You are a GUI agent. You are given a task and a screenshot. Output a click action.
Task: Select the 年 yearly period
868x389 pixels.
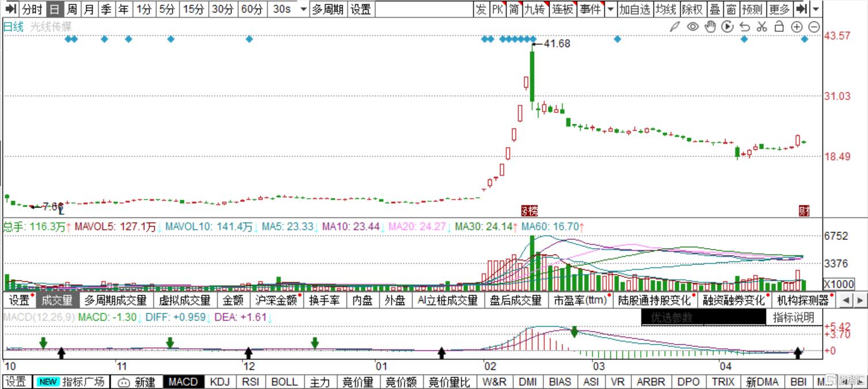(123, 9)
